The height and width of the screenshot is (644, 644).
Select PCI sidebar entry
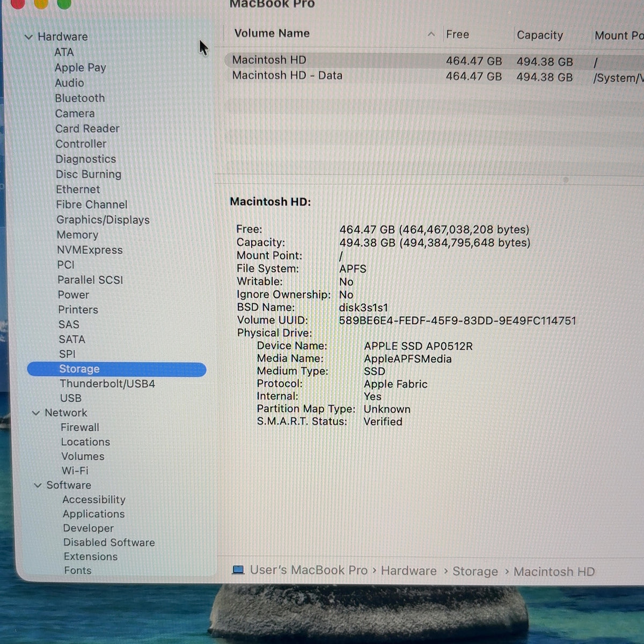point(65,265)
